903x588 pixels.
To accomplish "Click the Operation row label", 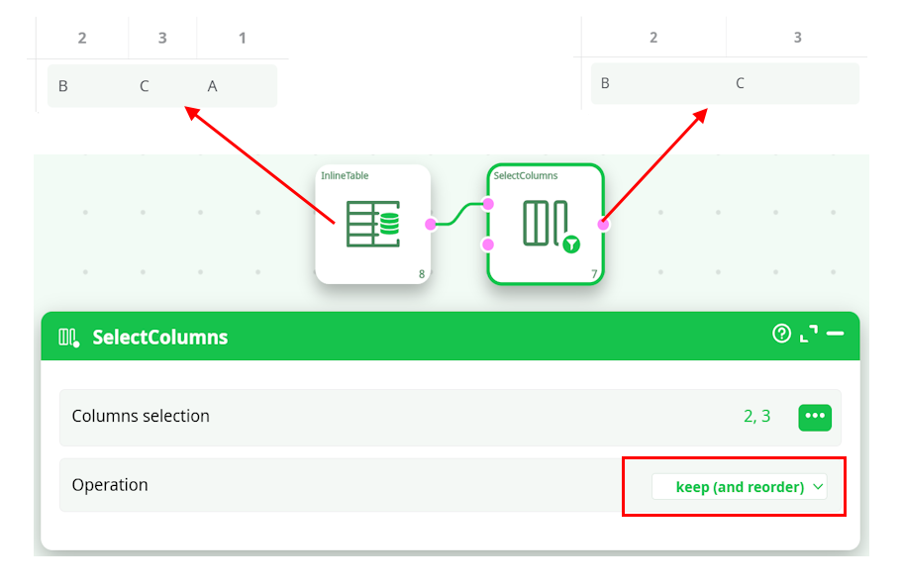I will tap(110, 485).
